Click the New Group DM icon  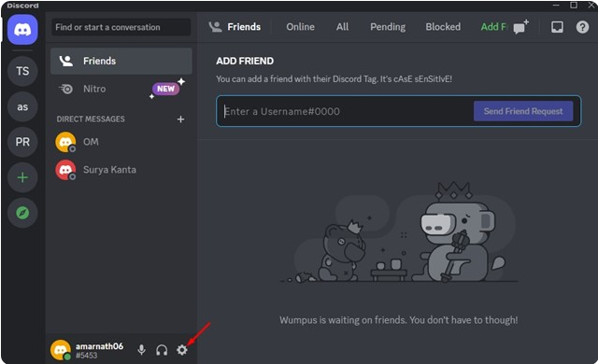pos(521,27)
